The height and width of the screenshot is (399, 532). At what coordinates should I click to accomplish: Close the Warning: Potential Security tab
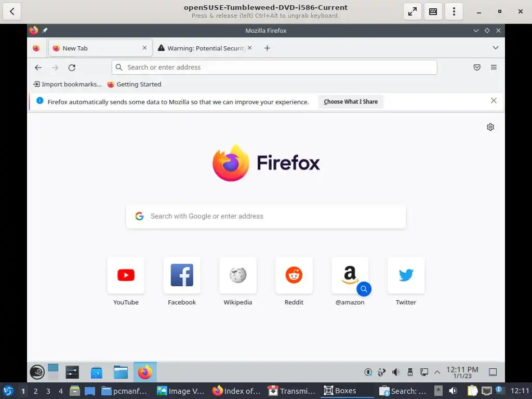[x=250, y=48]
